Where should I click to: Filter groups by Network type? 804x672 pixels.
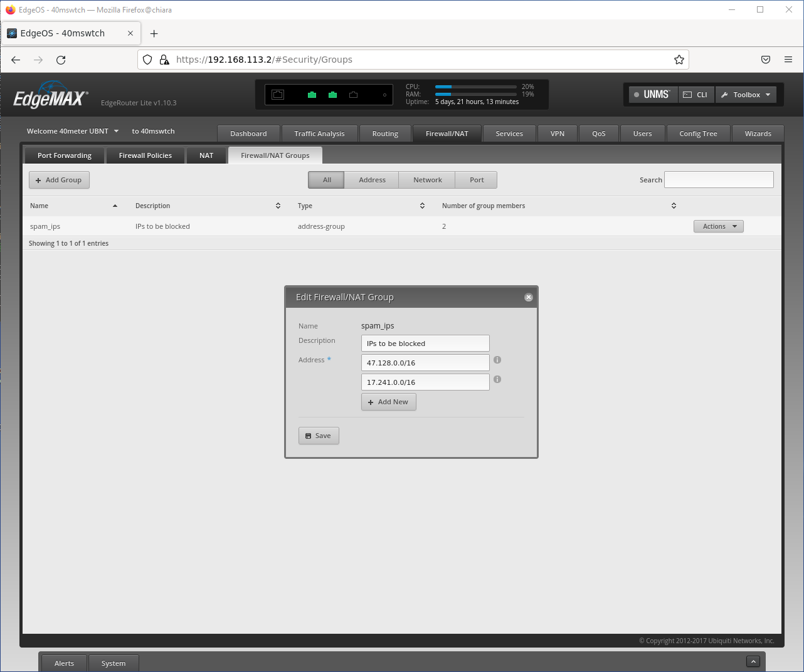427,180
